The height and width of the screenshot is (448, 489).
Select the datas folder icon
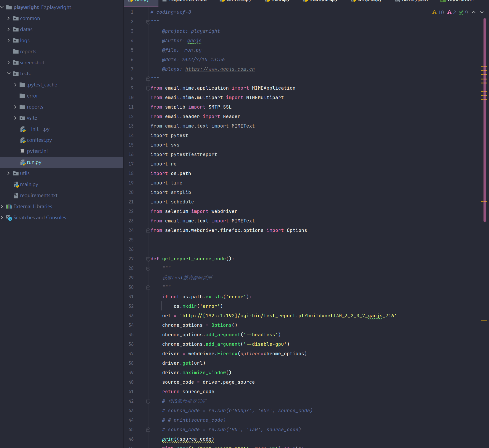(x=16, y=29)
